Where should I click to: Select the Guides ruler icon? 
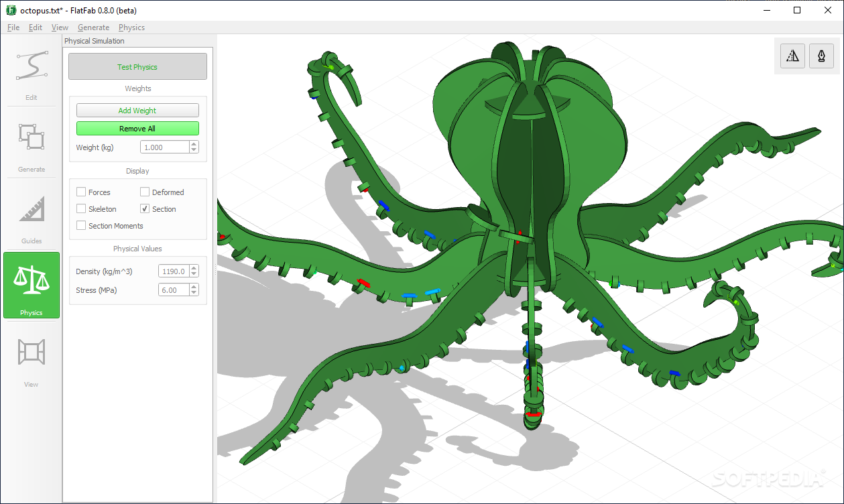pyautogui.click(x=31, y=209)
